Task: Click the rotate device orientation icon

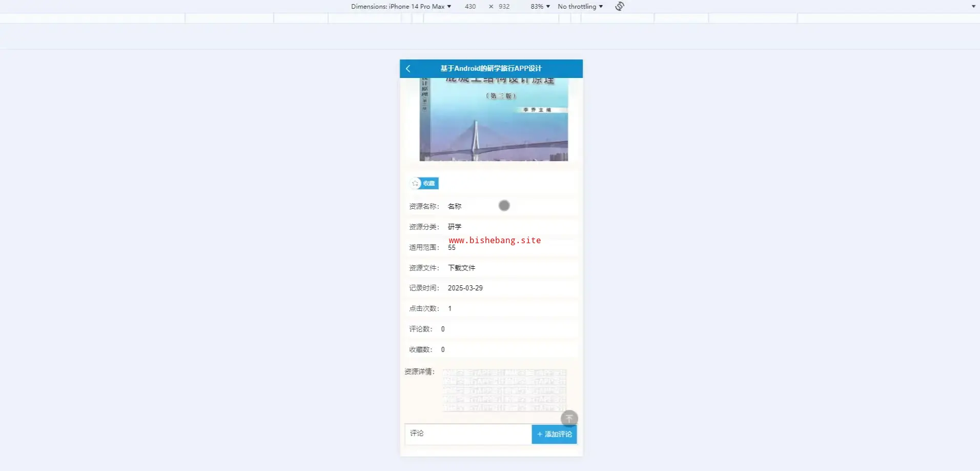Action: point(620,6)
